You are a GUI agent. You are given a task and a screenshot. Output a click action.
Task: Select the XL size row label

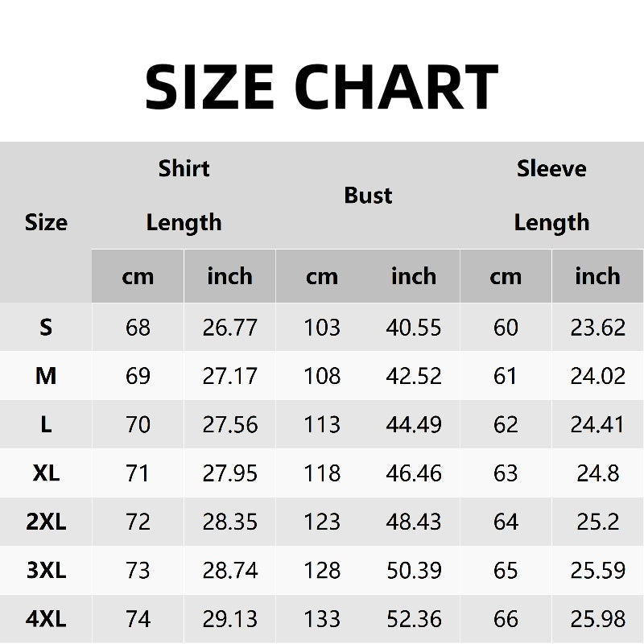pos(46,473)
